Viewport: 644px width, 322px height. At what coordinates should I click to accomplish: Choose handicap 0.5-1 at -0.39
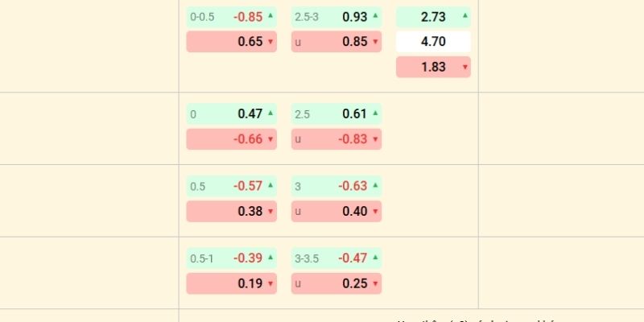click(x=231, y=258)
